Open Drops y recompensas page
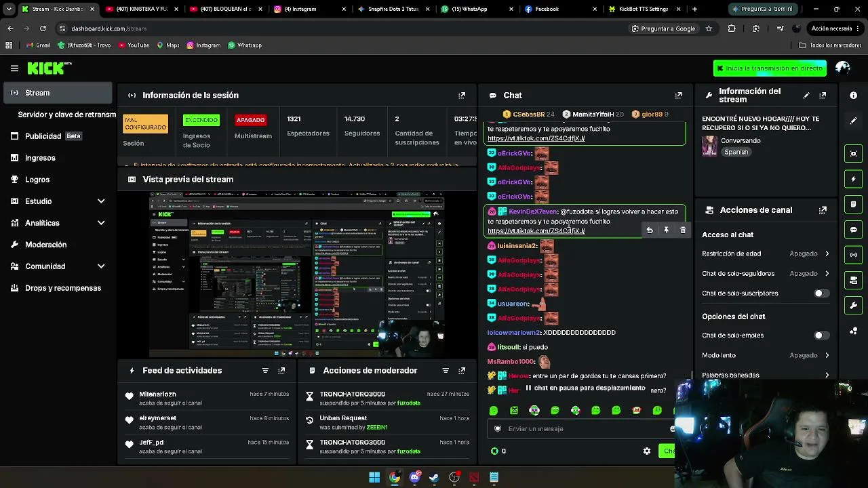The height and width of the screenshot is (488, 868). (58, 288)
